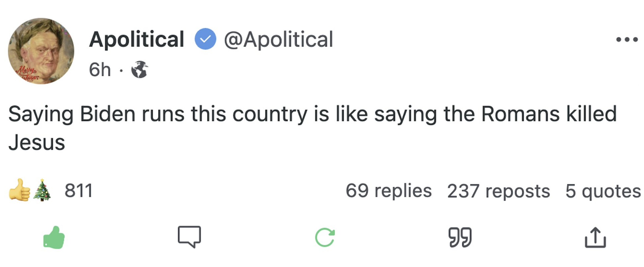View the 237 reposts list
The height and width of the screenshot is (267, 644).
click(x=498, y=191)
